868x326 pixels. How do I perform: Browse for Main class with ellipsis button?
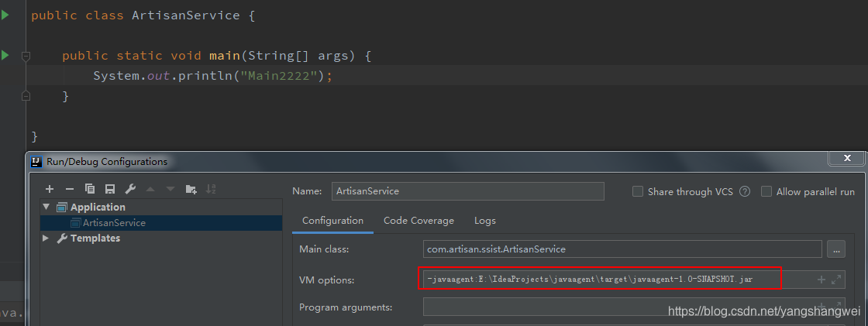pyautogui.click(x=835, y=249)
